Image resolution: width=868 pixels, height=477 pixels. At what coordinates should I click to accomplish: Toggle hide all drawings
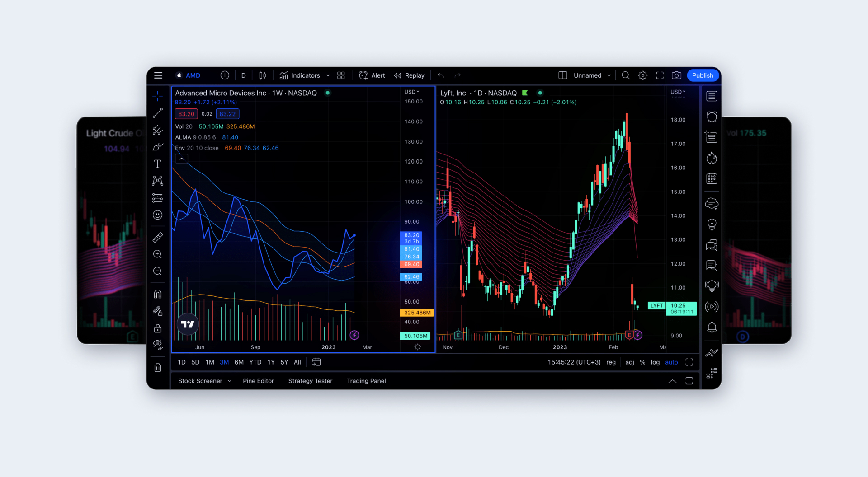click(157, 345)
